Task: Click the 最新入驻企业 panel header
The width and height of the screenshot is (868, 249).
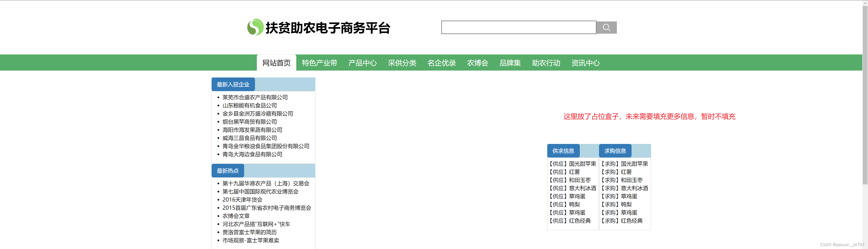Action: click(x=233, y=85)
